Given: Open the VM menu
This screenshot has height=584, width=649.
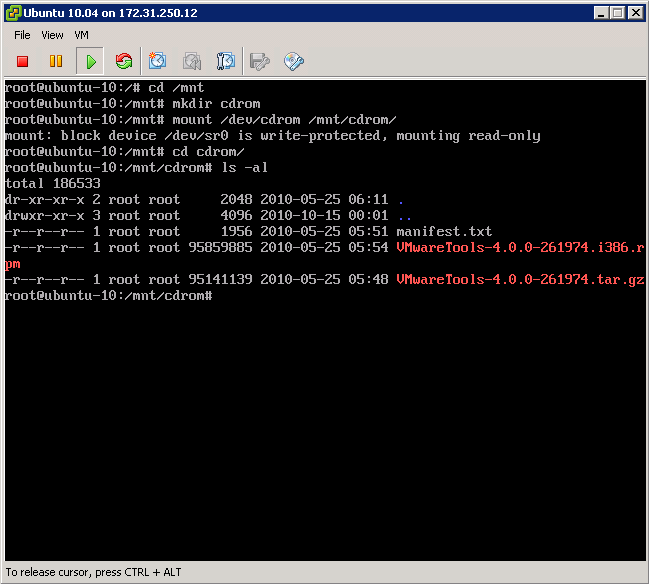Looking at the screenshot, I should point(82,35).
